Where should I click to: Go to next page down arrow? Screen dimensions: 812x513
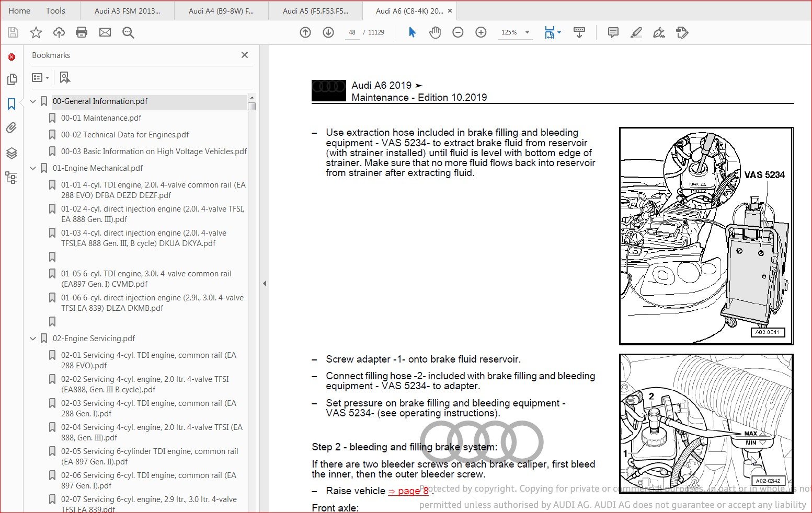[x=328, y=32]
